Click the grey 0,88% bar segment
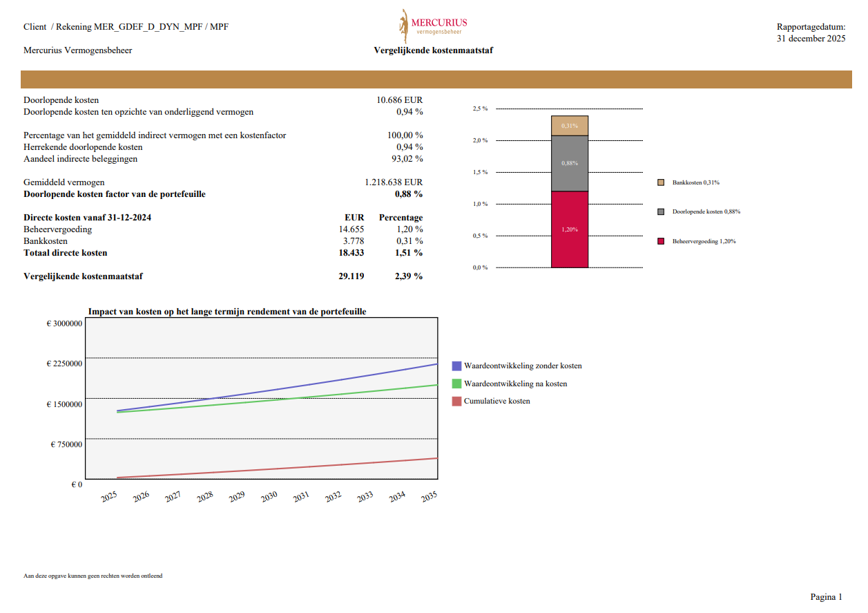This screenshot has height=613, width=868. pyautogui.click(x=570, y=163)
